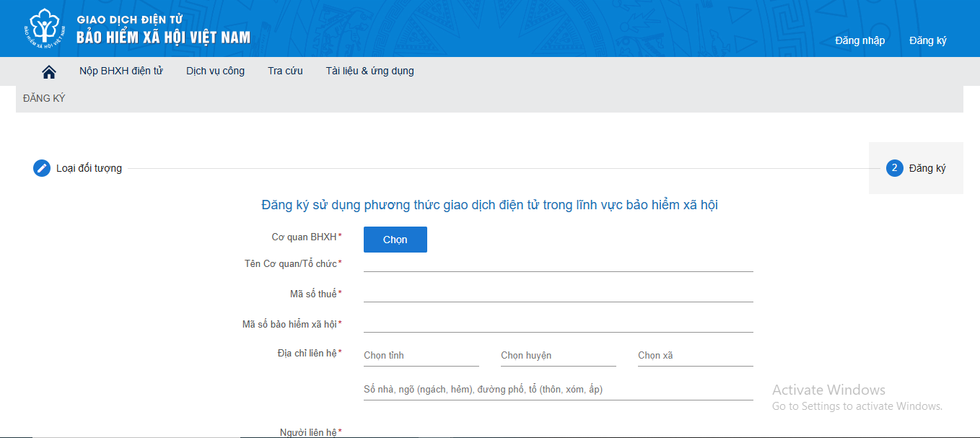Click the Cơ quan BHXH label

306,237
